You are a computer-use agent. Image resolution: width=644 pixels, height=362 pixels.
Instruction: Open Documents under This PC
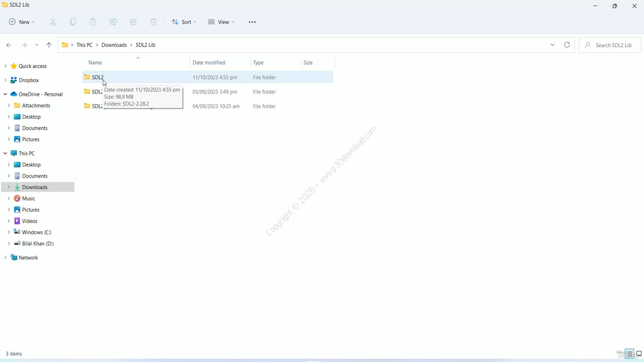pos(35,176)
